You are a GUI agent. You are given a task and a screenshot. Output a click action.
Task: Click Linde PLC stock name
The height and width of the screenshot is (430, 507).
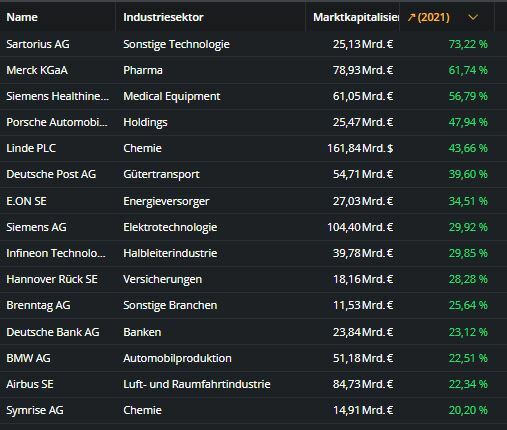pos(31,148)
